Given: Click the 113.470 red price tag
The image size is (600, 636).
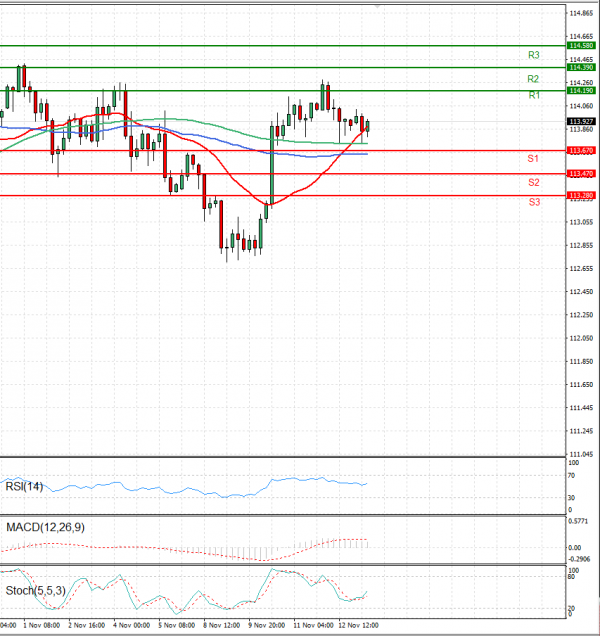Looking at the screenshot, I should 581,173.
